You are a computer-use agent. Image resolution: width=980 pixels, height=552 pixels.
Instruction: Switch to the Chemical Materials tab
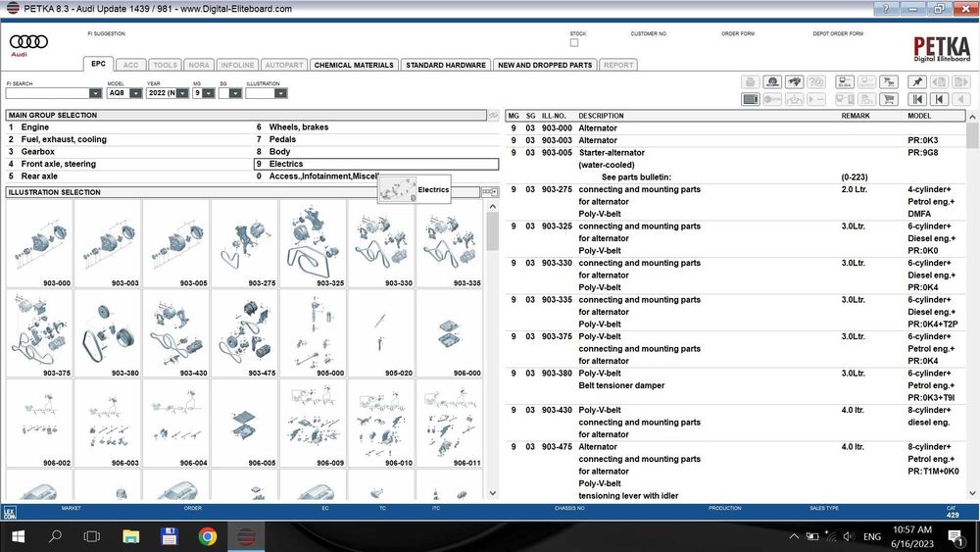coord(354,65)
